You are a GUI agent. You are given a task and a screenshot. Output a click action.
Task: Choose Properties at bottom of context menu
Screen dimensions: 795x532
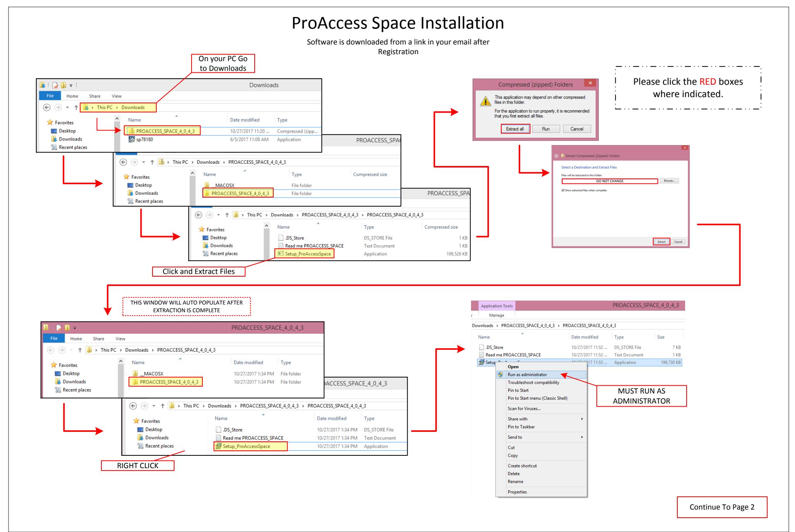pos(541,492)
